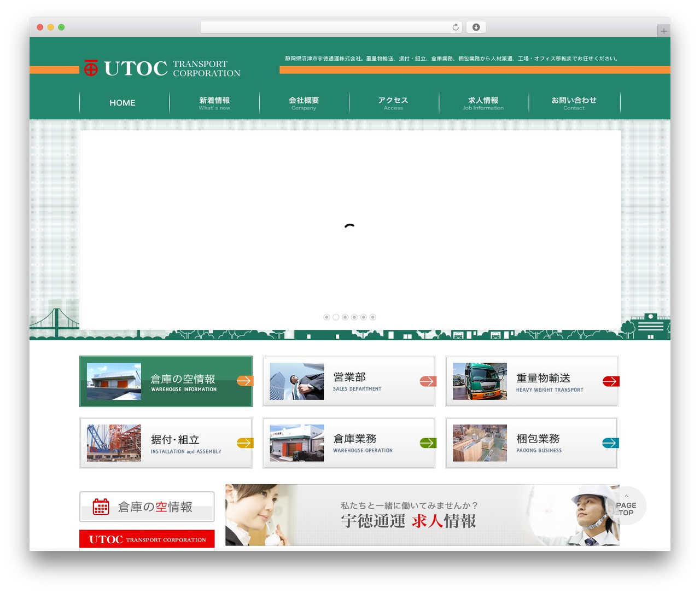This screenshot has width=700, height=593.
Task: Open the Warehouse Operation building thumbnail
Action: (297, 443)
